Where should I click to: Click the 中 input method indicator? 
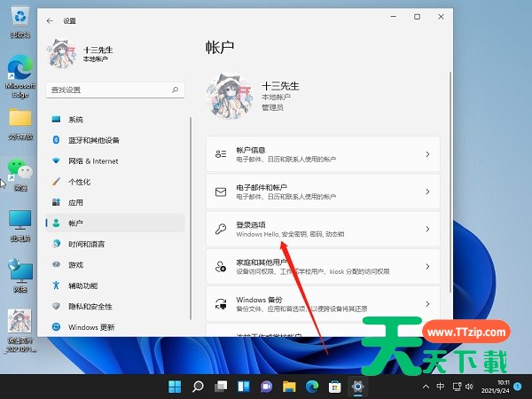click(441, 386)
